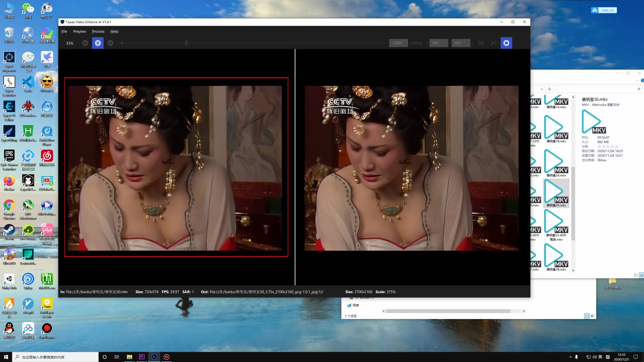The width and height of the screenshot is (644, 362).
Task: Switch Explorer to large icons view
Action: click(642, 275)
